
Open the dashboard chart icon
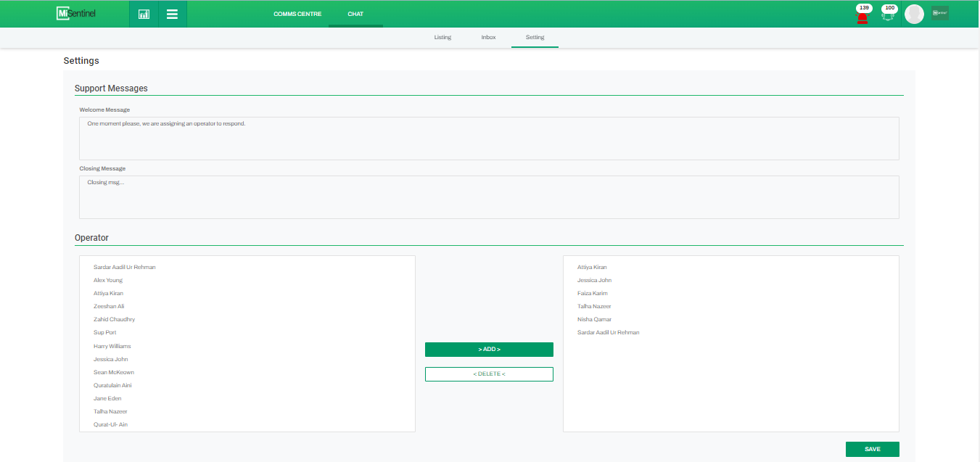tap(144, 14)
